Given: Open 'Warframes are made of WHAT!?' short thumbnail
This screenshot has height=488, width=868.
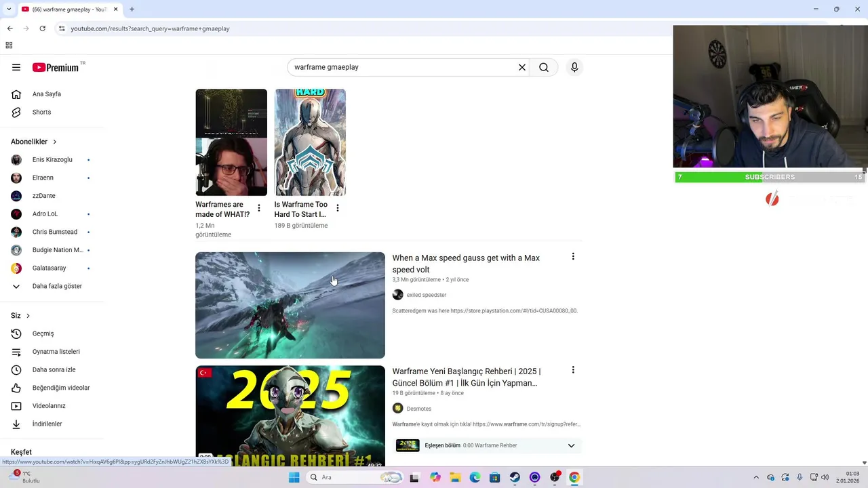Looking at the screenshot, I should [231, 142].
